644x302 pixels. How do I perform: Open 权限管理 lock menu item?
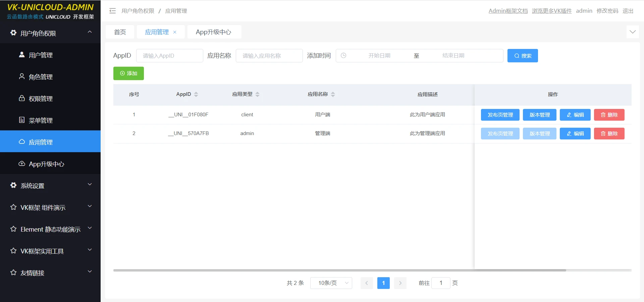pyautogui.click(x=41, y=99)
